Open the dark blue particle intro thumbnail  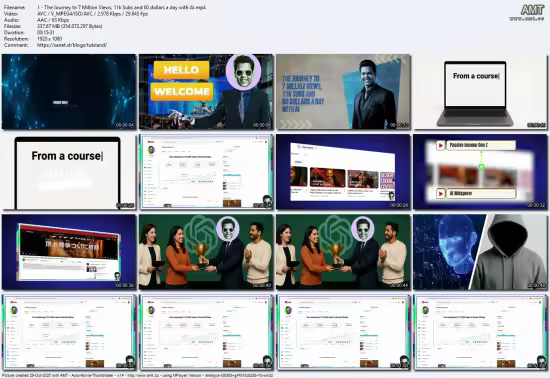click(x=69, y=92)
